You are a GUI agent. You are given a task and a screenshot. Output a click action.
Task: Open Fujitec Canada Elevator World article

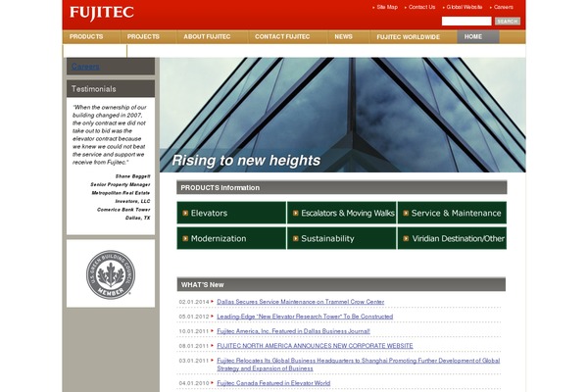click(273, 383)
